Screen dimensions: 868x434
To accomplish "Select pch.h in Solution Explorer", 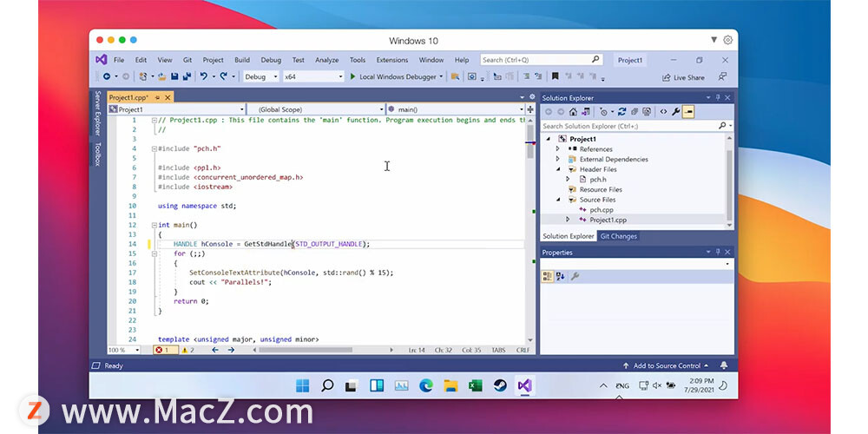I will point(598,180).
